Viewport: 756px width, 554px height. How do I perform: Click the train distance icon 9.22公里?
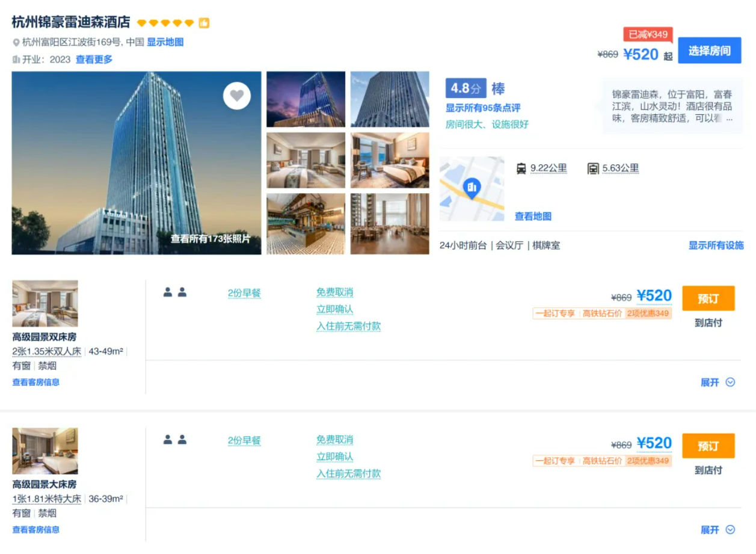[521, 169]
